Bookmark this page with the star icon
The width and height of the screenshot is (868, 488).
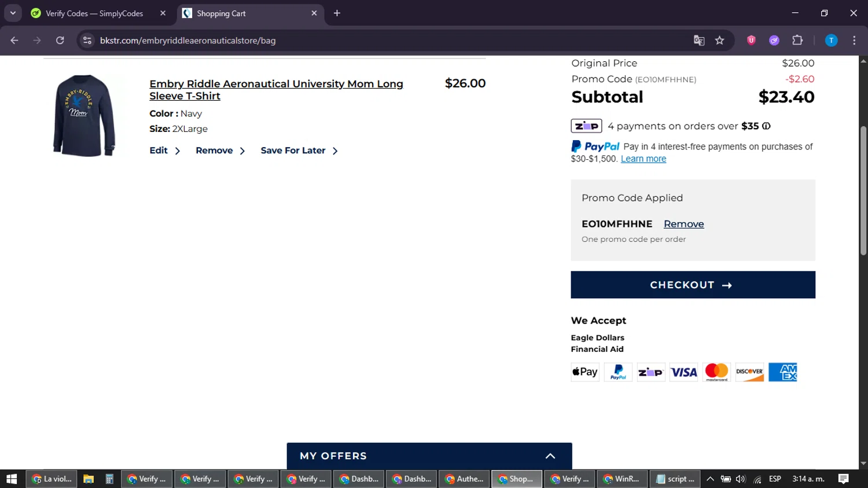[719, 41]
